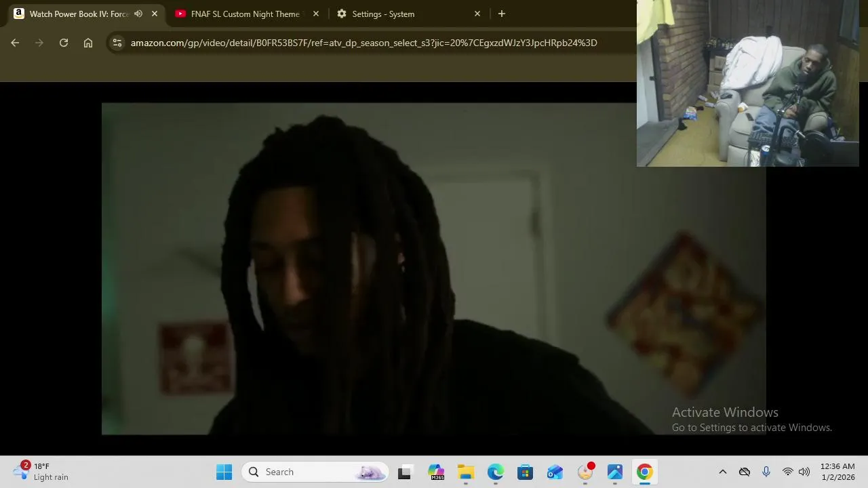Click the webcam overlay feed
This screenshot has width=868, height=488.
coord(748,83)
